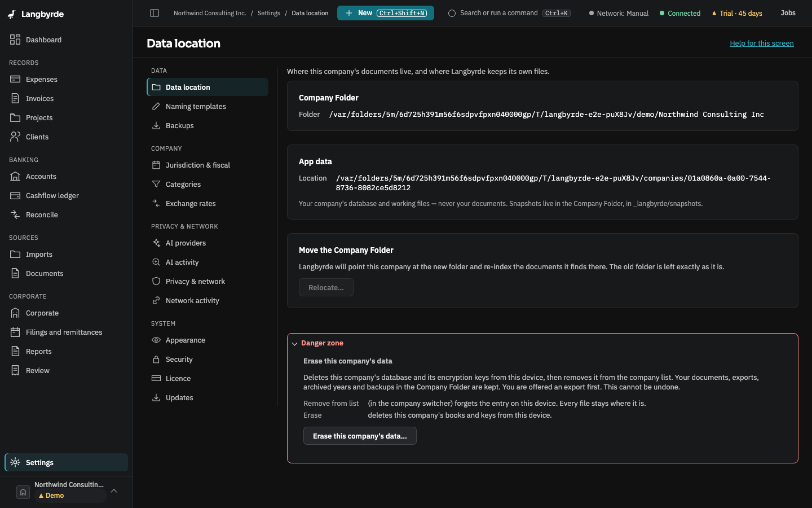Open Categories filter icon

(x=156, y=185)
